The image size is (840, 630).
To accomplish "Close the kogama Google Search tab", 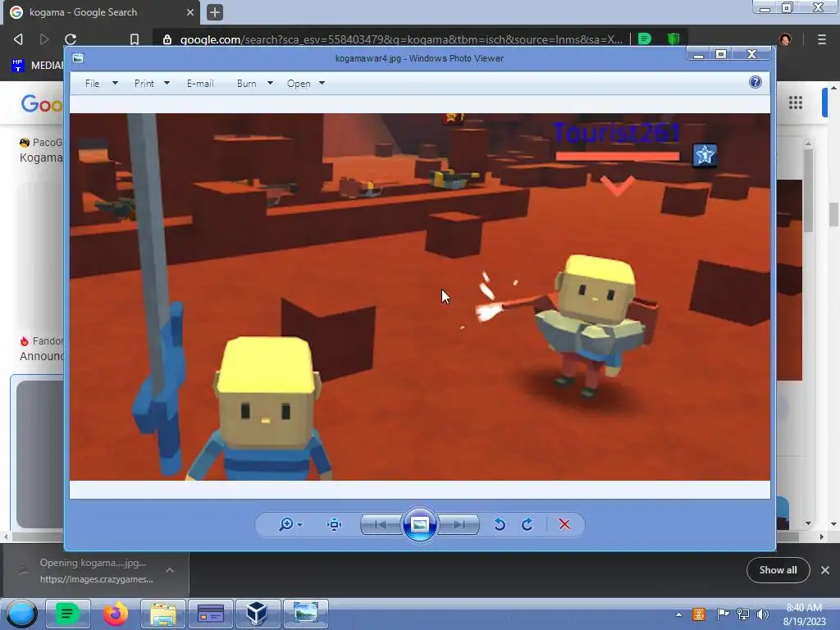I will (x=190, y=11).
